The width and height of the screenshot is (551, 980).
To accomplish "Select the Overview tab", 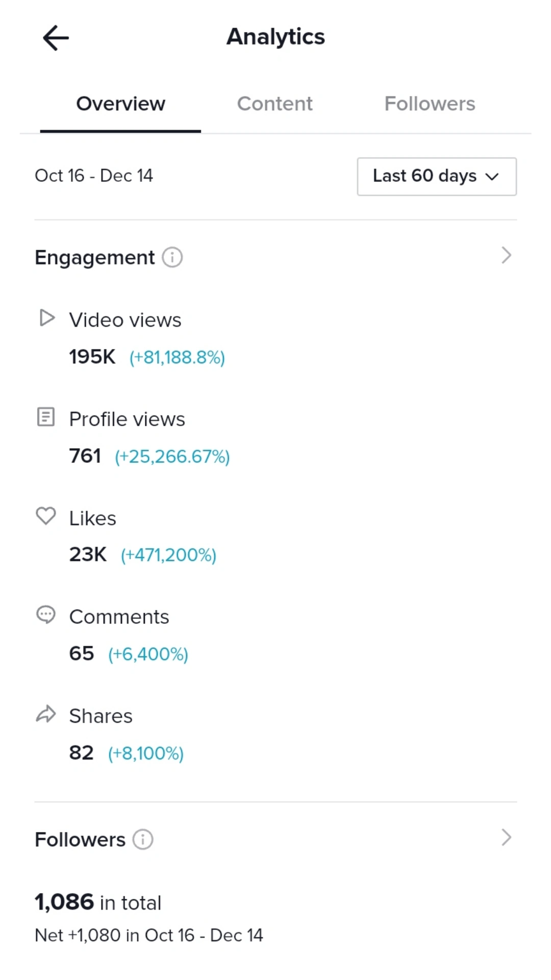I will pos(120,104).
